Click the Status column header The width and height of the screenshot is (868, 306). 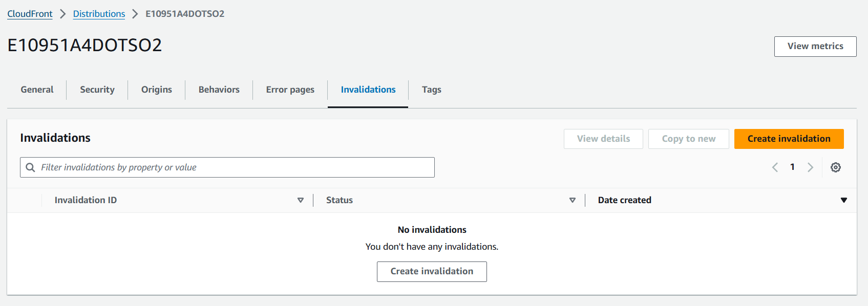(x=340, y=200)
